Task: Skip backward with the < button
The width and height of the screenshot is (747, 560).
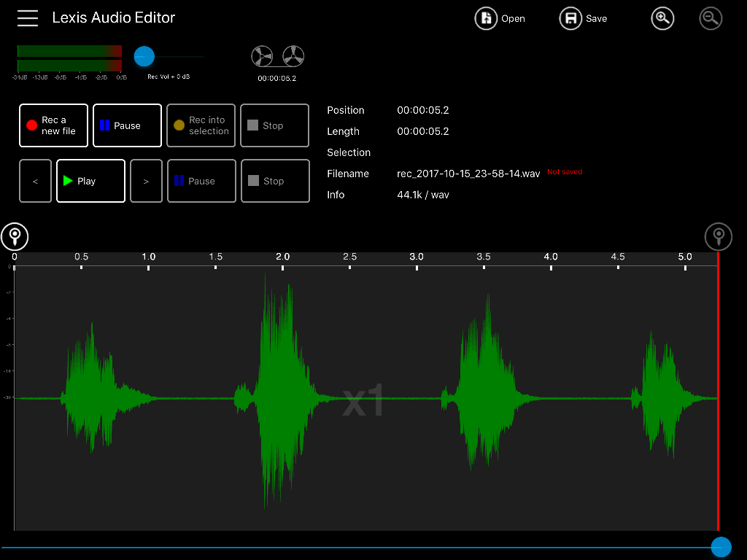Action: [x=35, y=181]
